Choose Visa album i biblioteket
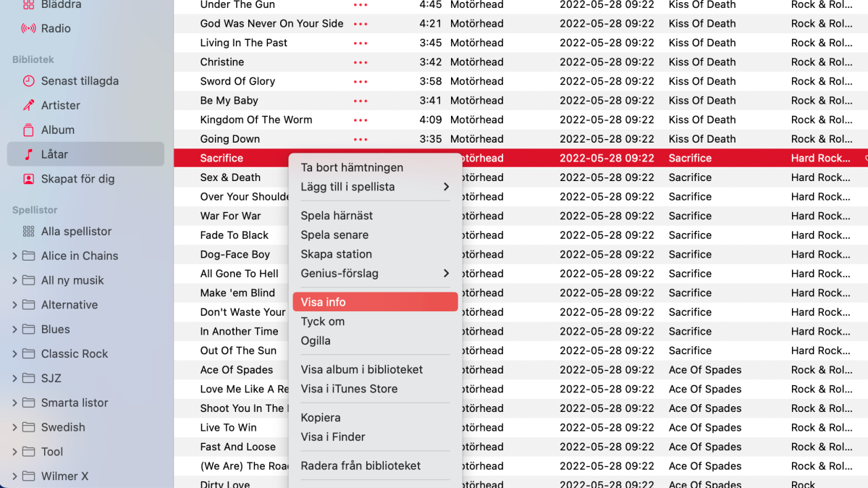Image resolution: width=868 pixels, height=488 pixels. pos(375,369)
